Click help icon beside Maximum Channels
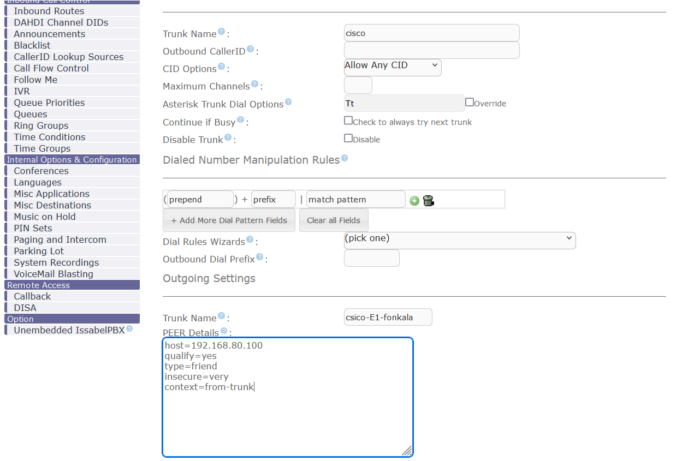This screenshot has width=700, height=461. click(x=257, y=85)
